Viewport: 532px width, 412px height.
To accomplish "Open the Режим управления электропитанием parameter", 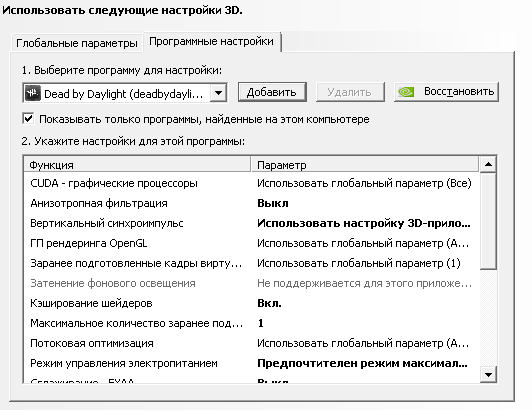I will tap(362, 363).
